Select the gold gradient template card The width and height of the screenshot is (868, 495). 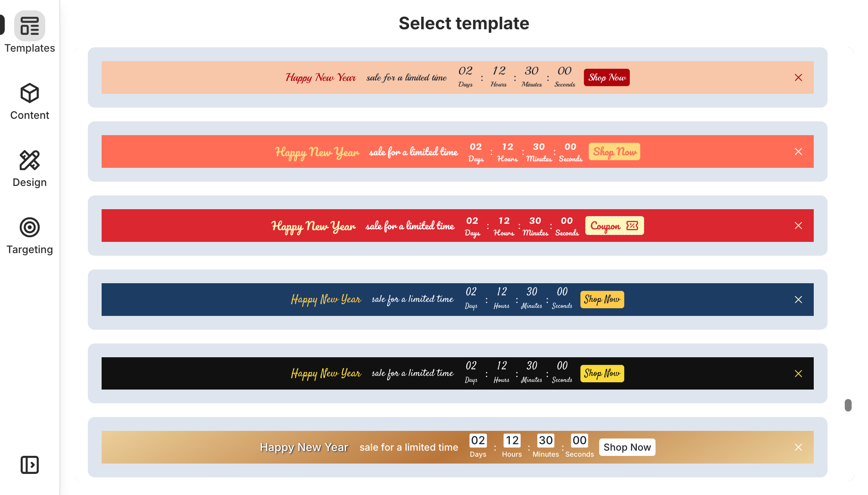(x=458, y=447)
